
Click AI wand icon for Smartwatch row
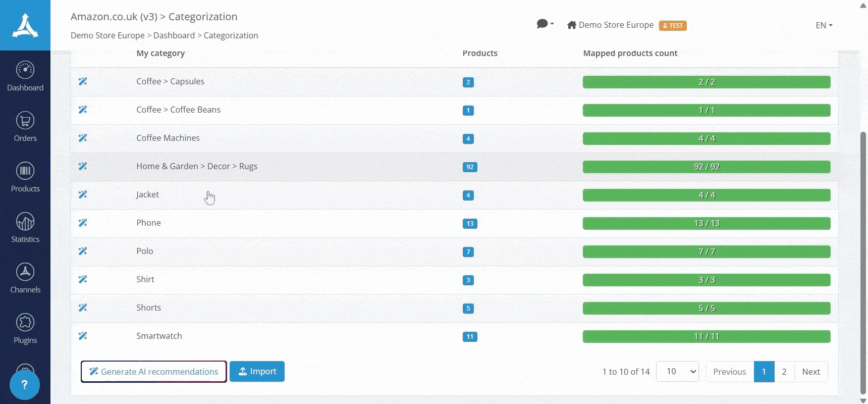pyautogui.click(x=83, y=336)
